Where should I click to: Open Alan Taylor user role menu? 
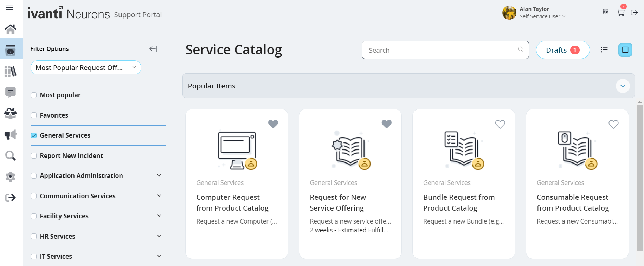542,16
